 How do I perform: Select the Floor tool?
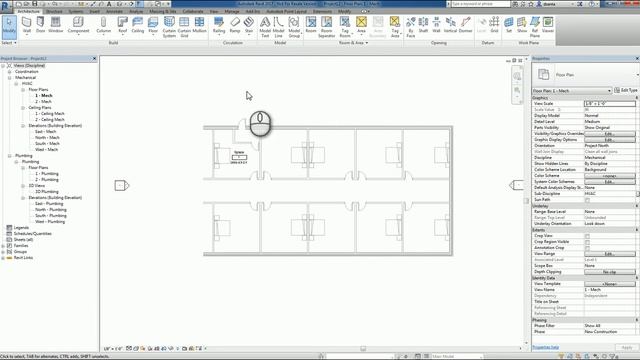(x=153, y=25)
